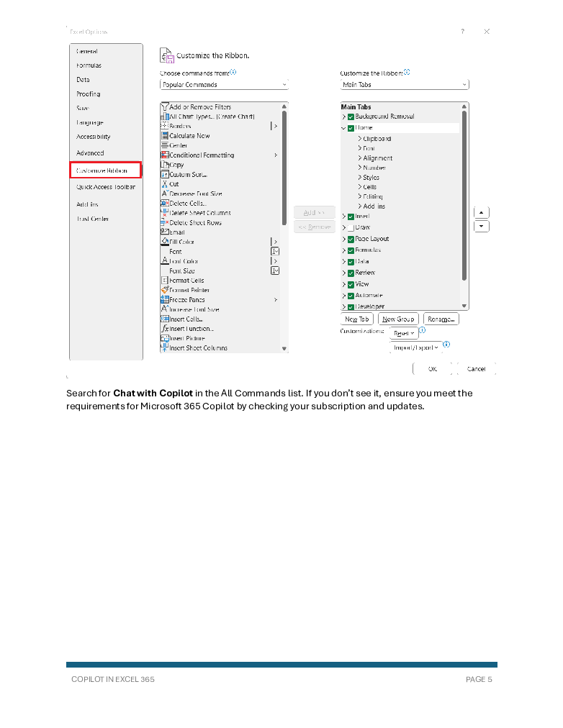Click the Move Up arrow button
563x728 pixels.
[x=481, y=213]
